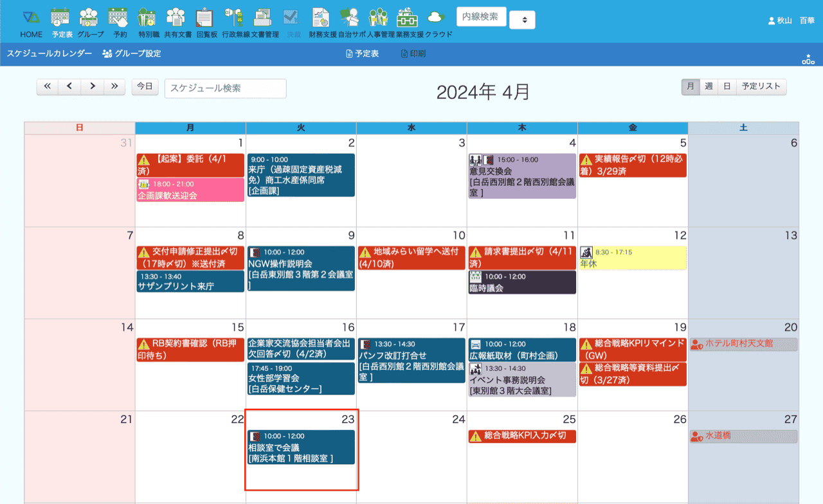The height and width of the screenshot is (504, 823).
Task: Click the star ranking icon at right
Action: [x=808, y=59]
